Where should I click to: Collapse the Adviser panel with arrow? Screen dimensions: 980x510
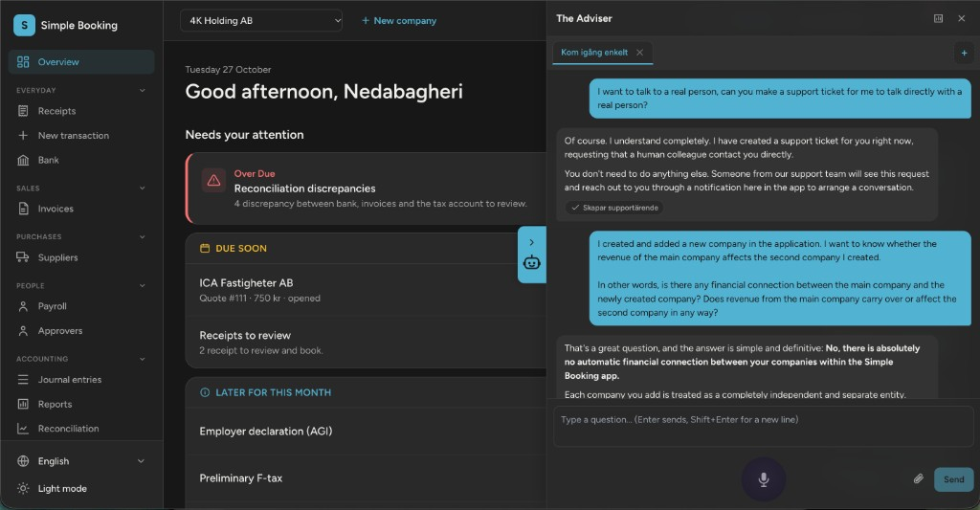(x=532, y=242)
